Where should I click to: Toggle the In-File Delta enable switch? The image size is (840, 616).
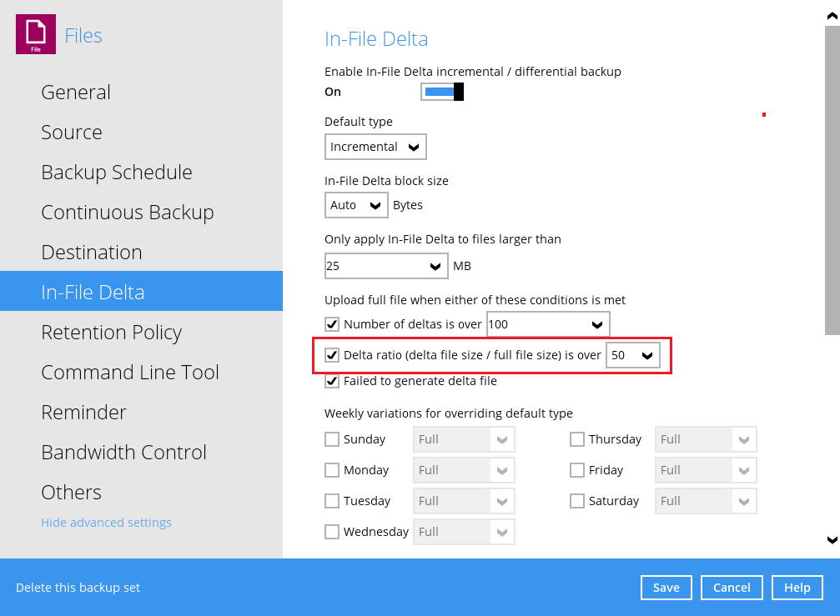point(443,92)
